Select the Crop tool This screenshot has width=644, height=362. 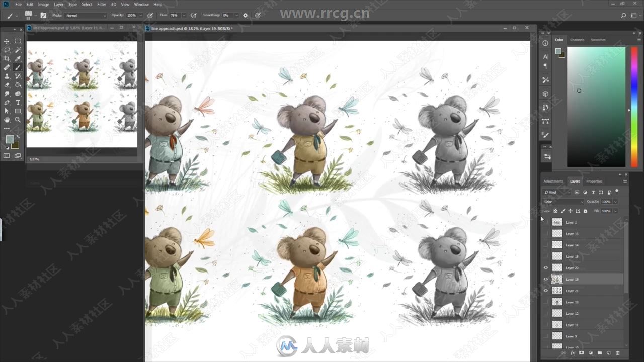tap(7, 59)
